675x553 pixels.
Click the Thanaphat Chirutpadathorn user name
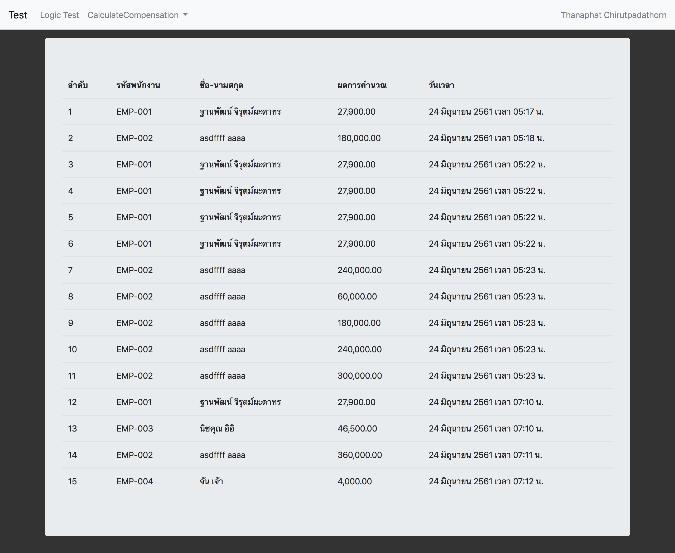(x=613, y=15)
